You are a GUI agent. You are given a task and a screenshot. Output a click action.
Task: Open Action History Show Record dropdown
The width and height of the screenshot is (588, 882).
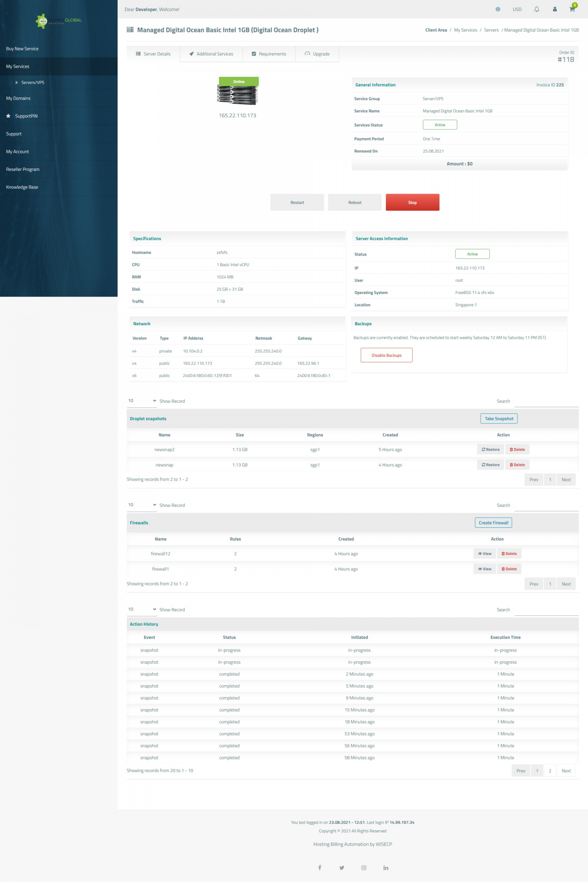[x=142, y=609]
